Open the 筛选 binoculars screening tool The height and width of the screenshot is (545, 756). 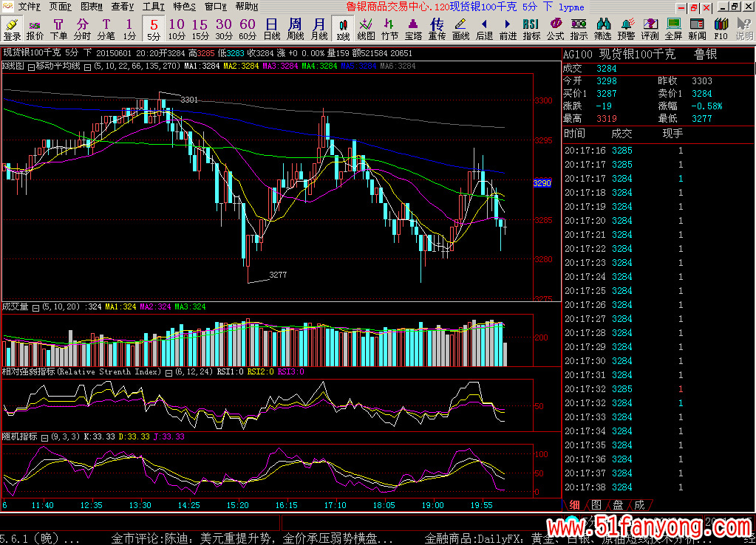pos(603,29)
